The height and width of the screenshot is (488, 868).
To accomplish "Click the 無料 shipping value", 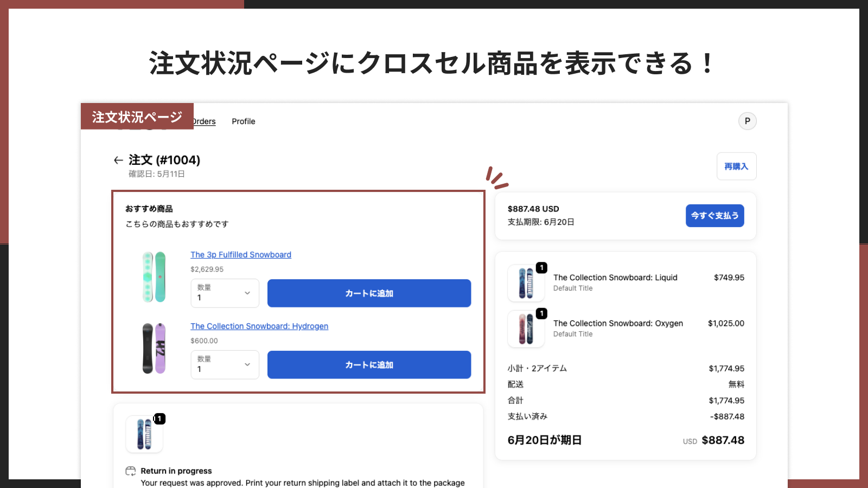I will pyautogui.click(x=736, y=384).
